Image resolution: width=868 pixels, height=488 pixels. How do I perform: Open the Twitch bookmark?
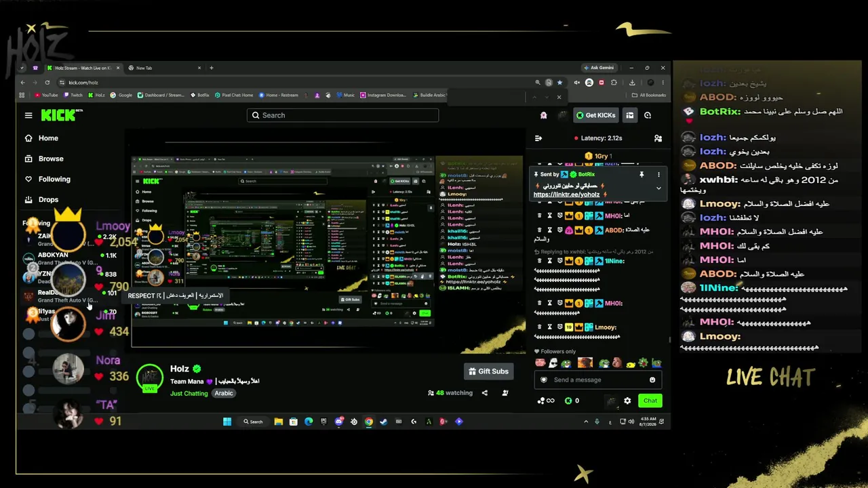73,96
